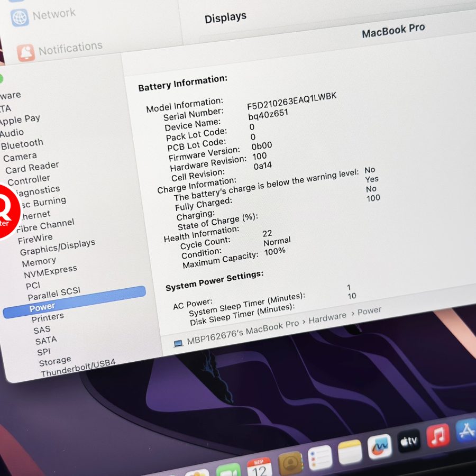This screenshot has height=476, width=476.
Task: Click the Battery Information heading
Action: click(x=183, y=83)
